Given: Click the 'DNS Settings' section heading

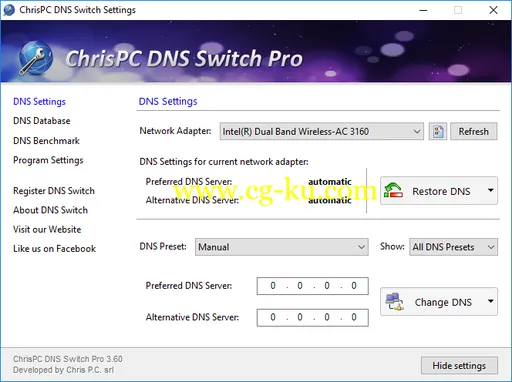Looking at the screenshot, I should 168,101.
